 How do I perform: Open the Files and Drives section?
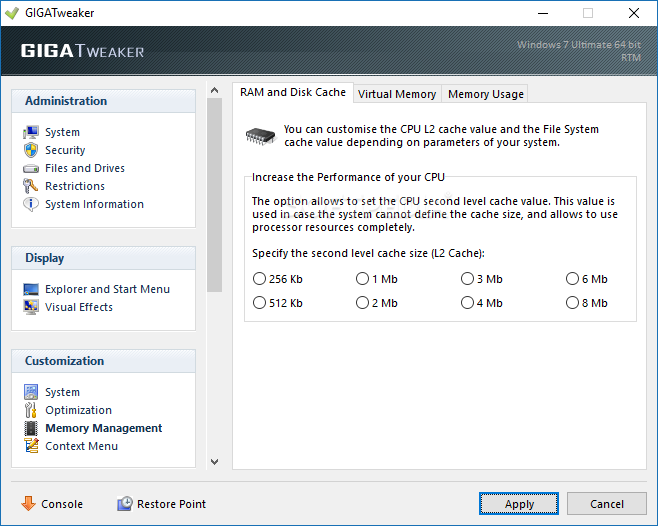tap(85, 168)
